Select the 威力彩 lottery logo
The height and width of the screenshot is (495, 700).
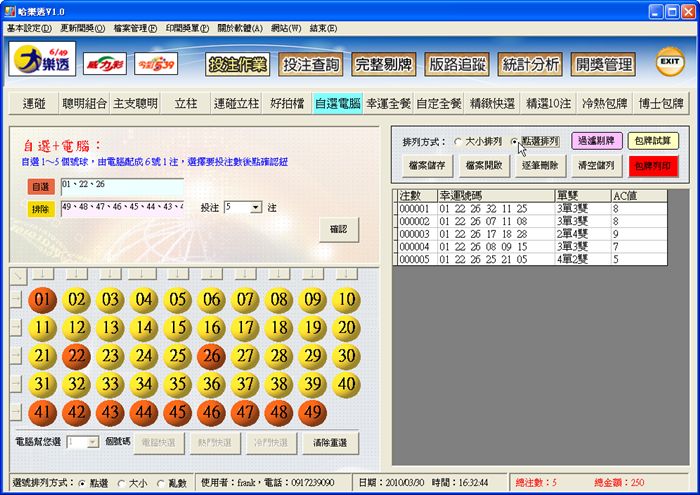coord(104,64)
